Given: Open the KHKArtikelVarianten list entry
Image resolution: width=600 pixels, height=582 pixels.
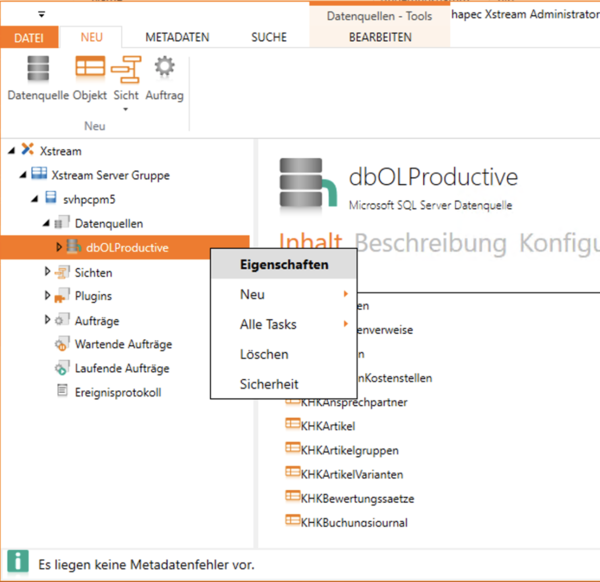Looking at the screenshot, I should 352,474.
